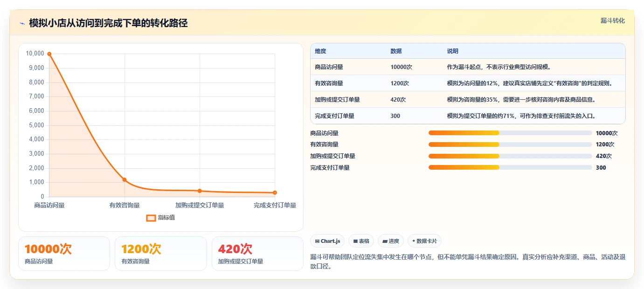Click the 完成支付订单量 progress bar
The image size is (644, 289).
pos(510,167)
